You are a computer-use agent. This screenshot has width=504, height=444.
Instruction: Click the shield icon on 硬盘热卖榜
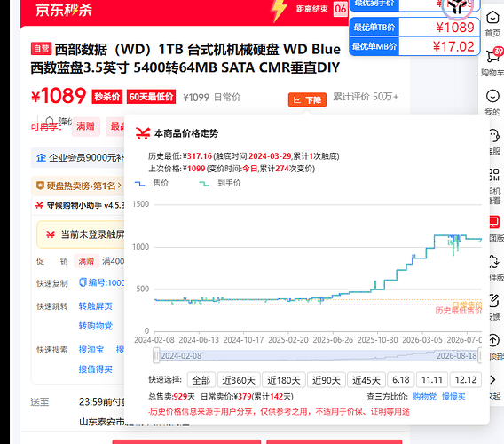point(40,186)
